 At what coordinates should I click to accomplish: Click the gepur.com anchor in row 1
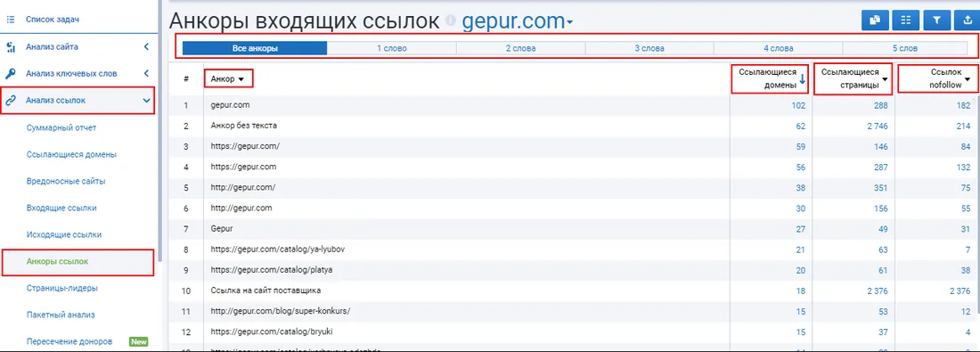point(231,105)
